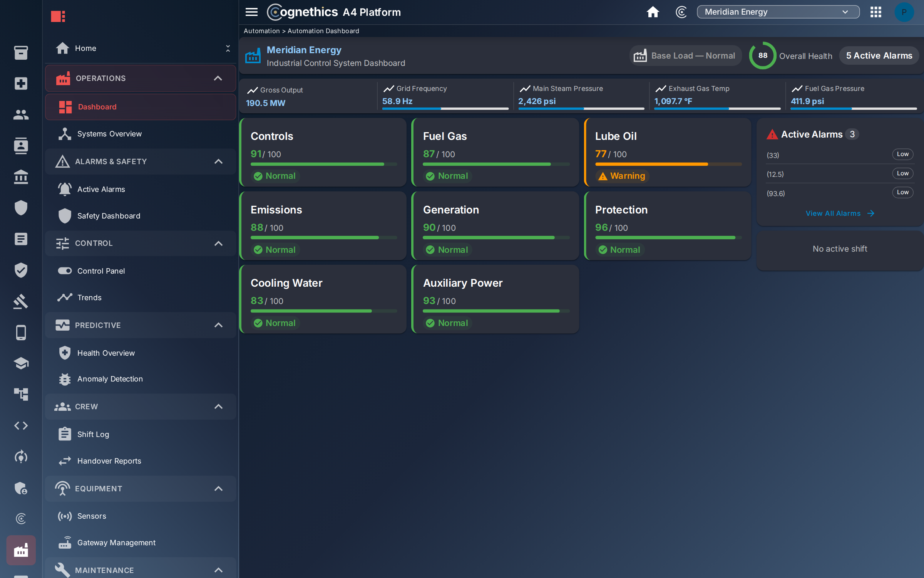Collapse the Alarms & Safety section
The height and width of the screenshot is (578, 924).
[x=218, y=161]
